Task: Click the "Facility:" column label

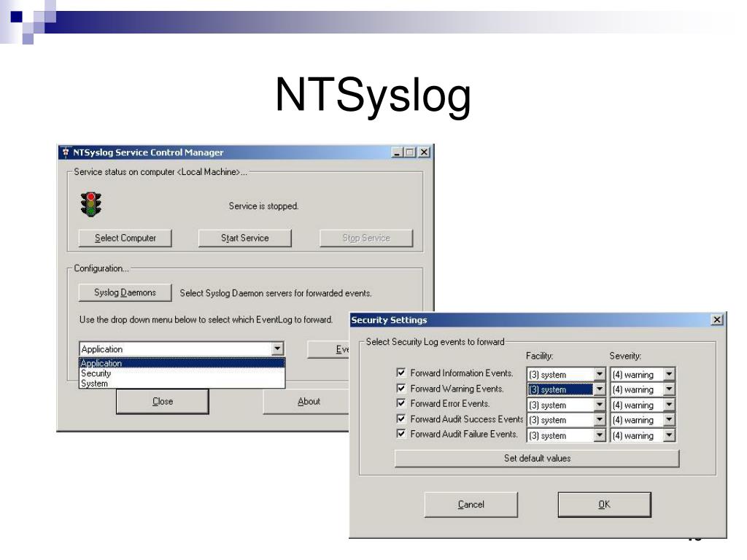Action: pos(539,356)
